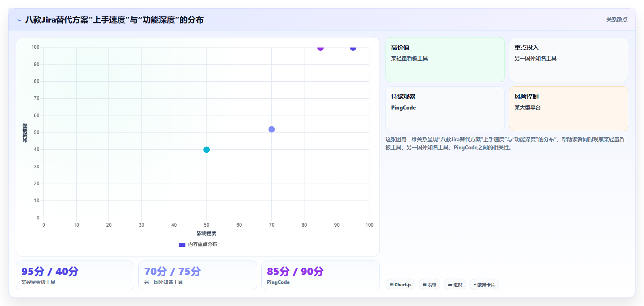Click 某轻量看板工具 in the 高价值 card
Viewport: 644px width, 306px height.
[x=409, y=58]
